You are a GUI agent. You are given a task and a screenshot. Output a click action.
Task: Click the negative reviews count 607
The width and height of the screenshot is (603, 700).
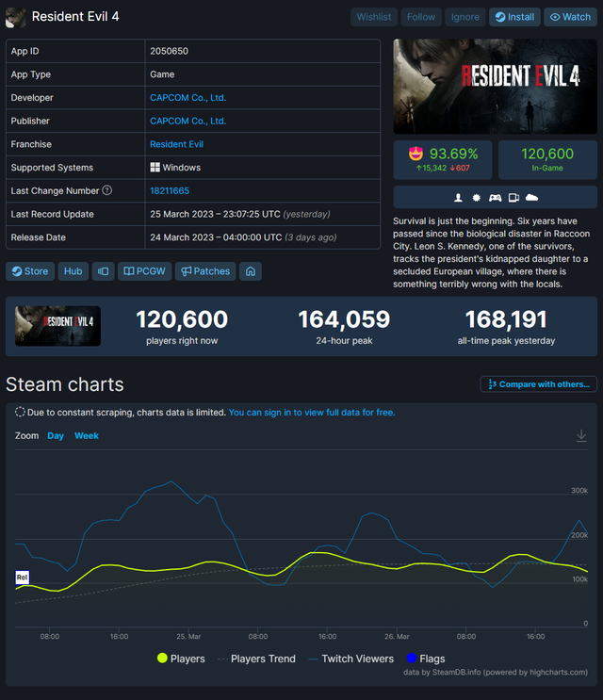460,169
